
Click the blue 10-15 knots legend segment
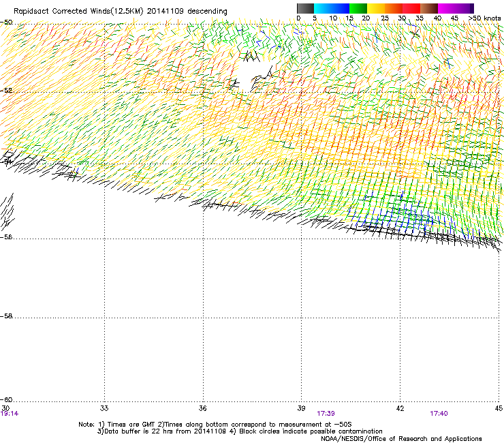tap(341, 8)
